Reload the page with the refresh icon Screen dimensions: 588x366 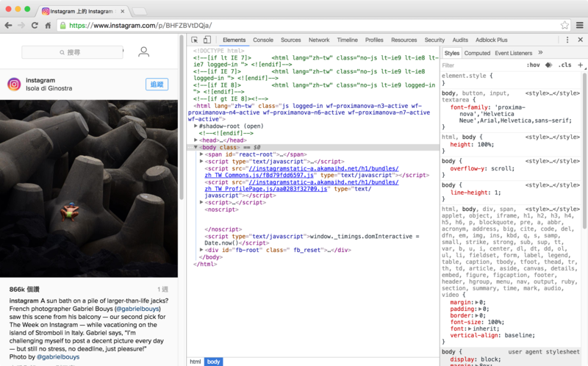point(35,26)
